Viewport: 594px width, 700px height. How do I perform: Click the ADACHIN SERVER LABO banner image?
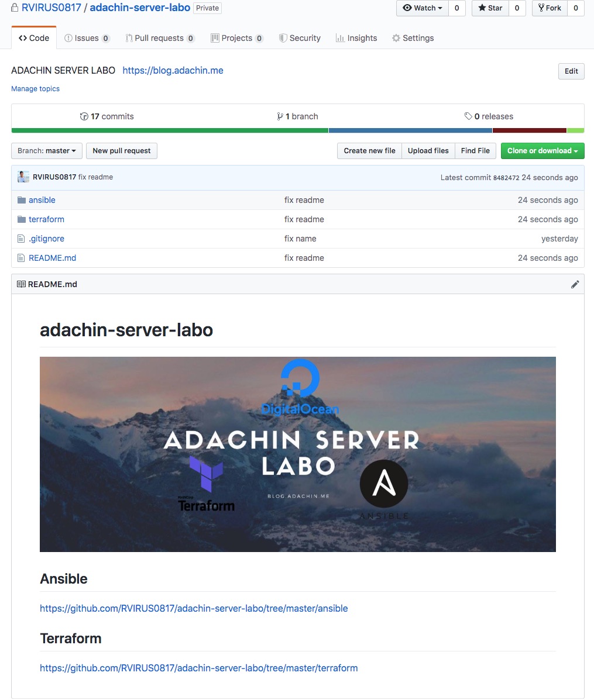(297, 454)
